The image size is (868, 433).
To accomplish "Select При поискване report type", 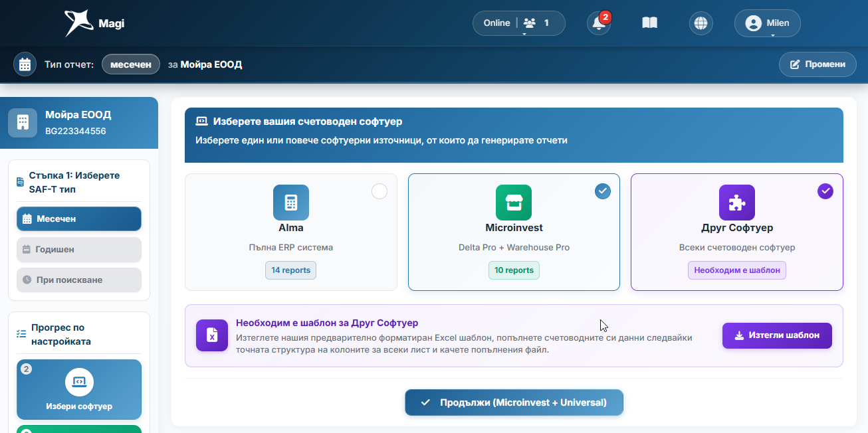I will pos(79,280).
